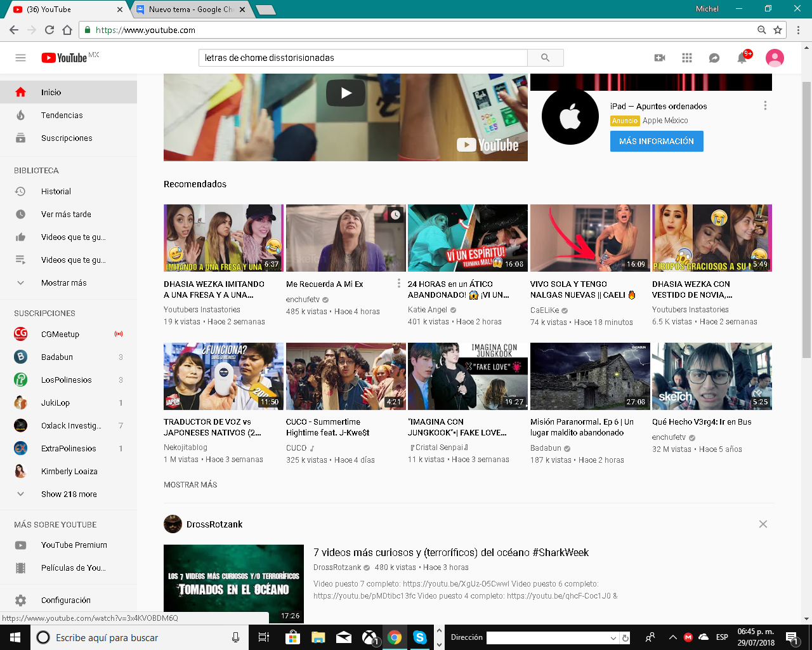Image resolution: width=812 pixels, height=650 pixels.
Task: Click the YouTube search input field
Action: 363,58
